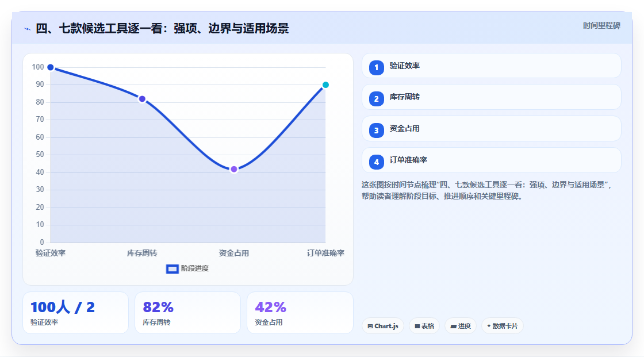
Task: Click the 验证效率 data point at 100
Action: click(51, 67)
